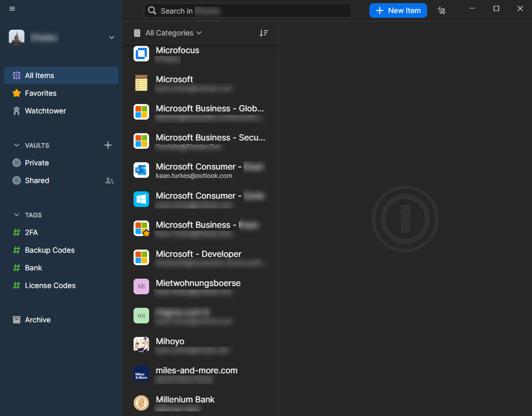Select Favorites in the sidebar
The image size is (532, 416).
click(41, 93)
